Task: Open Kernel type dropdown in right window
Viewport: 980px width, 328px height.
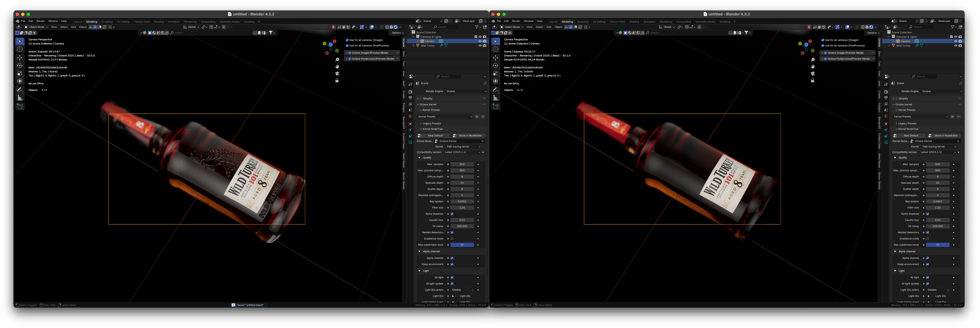Action: pos(939,147)
